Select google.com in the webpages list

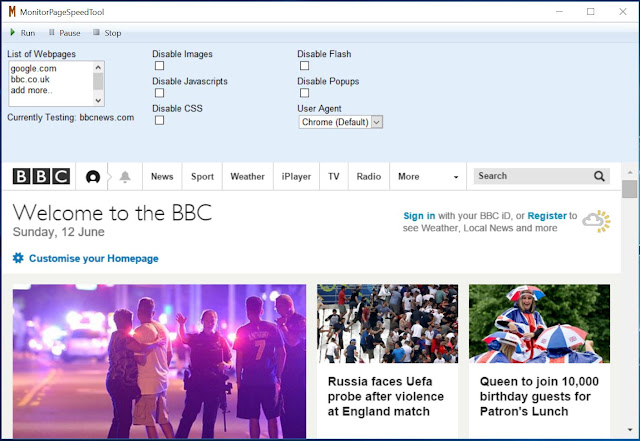[33, 69]
